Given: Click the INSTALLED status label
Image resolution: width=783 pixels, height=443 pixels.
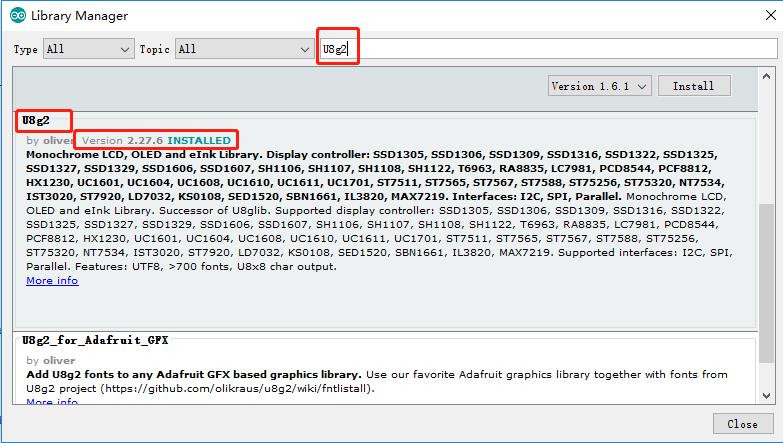Looking at the screenshot, I should click(x=199, y=141).
